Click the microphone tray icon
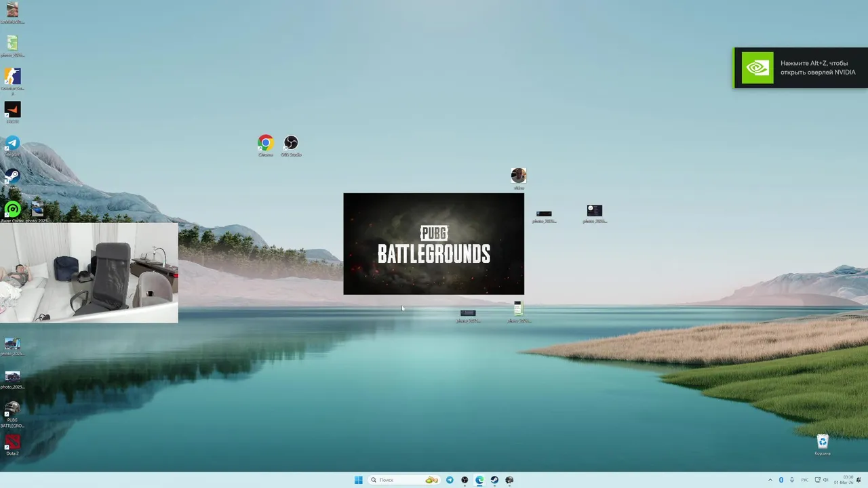 click(x=792, y=480)
